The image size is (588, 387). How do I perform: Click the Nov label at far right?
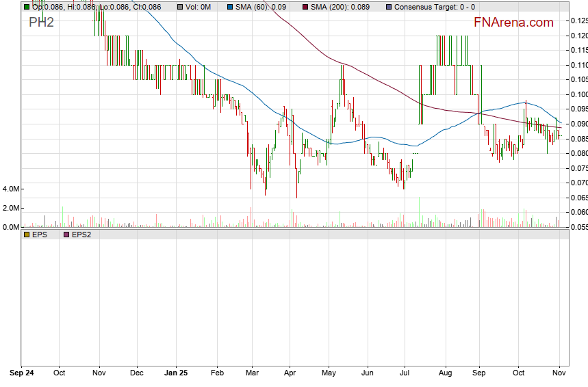559,373
